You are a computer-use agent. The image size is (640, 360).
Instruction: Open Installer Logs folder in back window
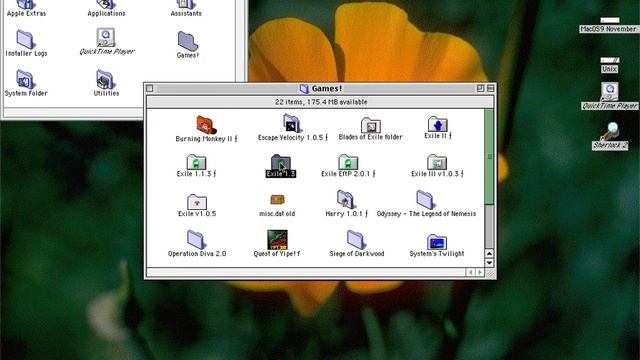pyautogui.click(x=25, y=40)
